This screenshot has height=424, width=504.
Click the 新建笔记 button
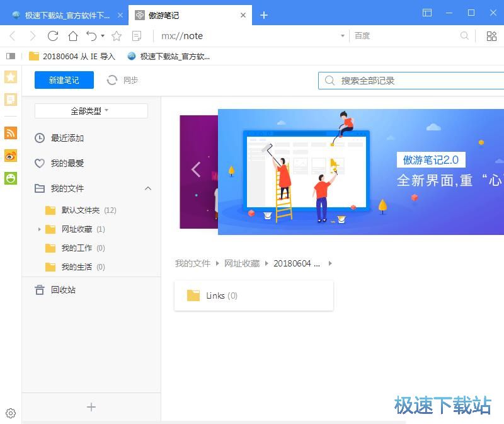(x=64, y=80)
